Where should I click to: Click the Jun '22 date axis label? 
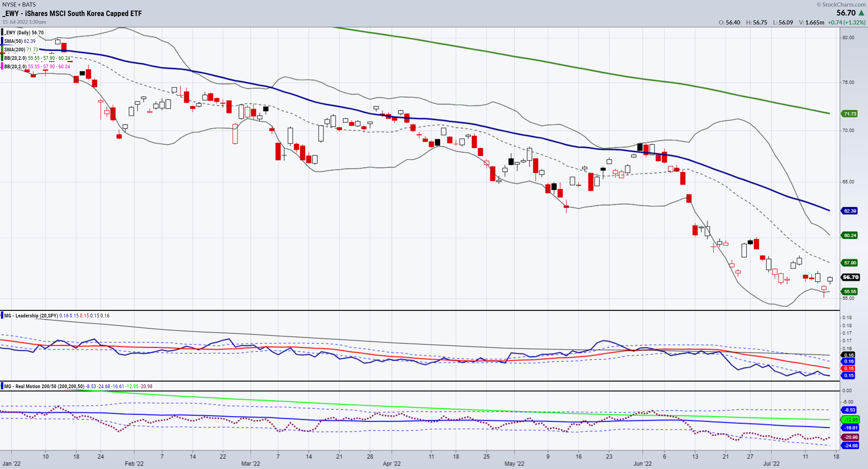click(642, 463)
